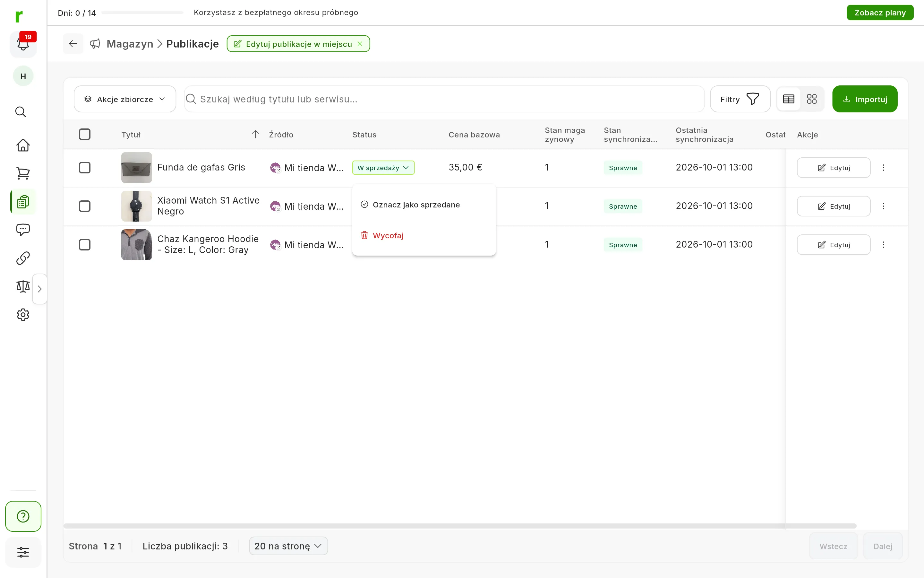Viewport: 924px width, 578px height.
Task: Select the Funda de gafas Gris checkbox
Action: coord(84,167)
